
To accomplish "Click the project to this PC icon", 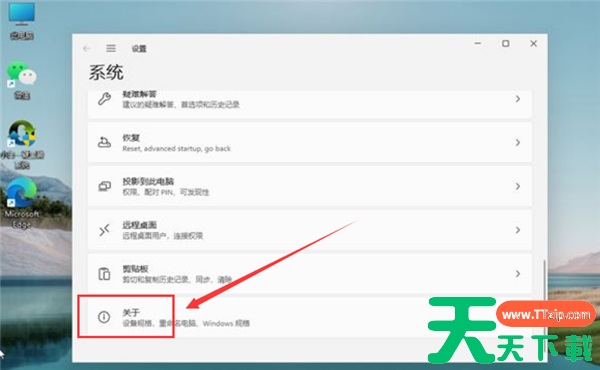I will coord(104,186).
